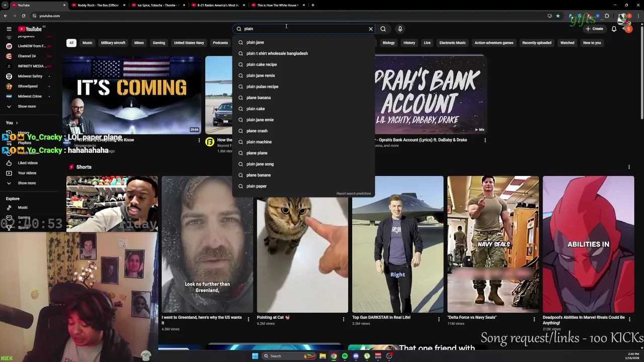Select the "plain cake" suggestion
644x362 pixels.
[x=303, y=109]
